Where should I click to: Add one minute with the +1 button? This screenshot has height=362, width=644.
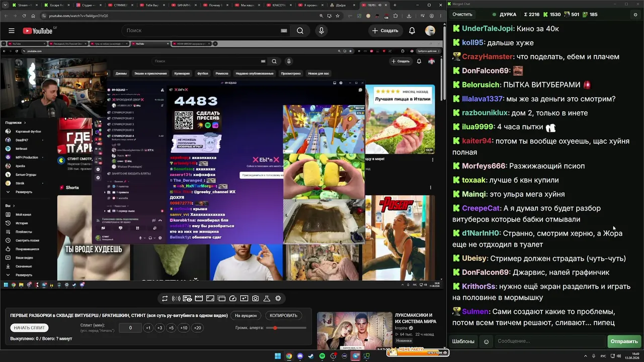click(x=148, y=328)
